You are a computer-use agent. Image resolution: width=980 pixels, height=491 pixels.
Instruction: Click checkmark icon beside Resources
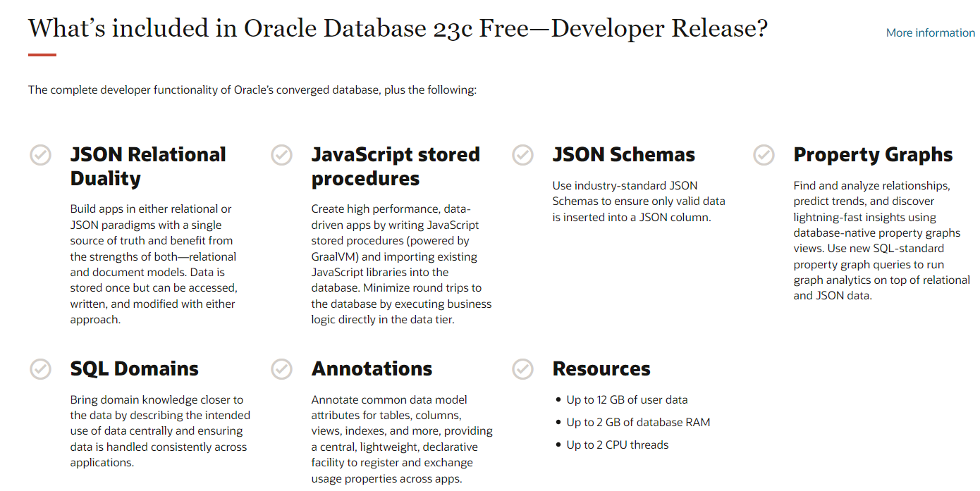point(523,368)
